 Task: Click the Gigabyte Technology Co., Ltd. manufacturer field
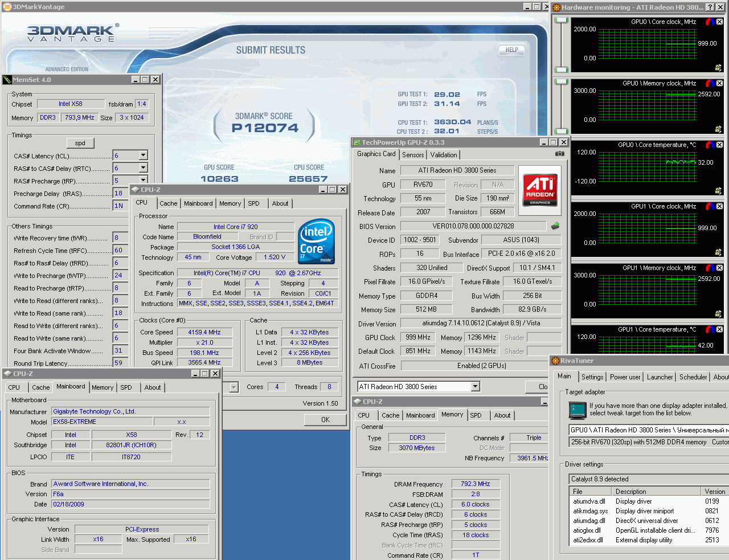(x=130, y=411)
